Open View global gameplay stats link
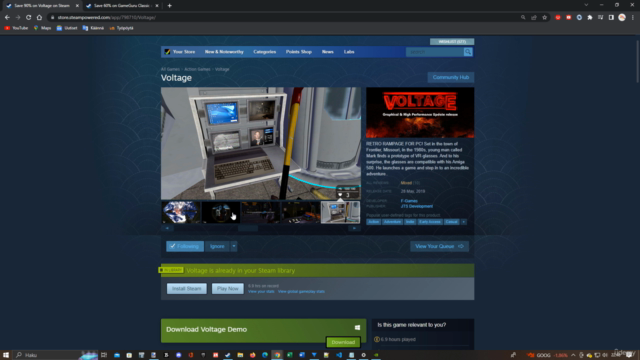Screen dimensions: 640x360 coord(301,291)
